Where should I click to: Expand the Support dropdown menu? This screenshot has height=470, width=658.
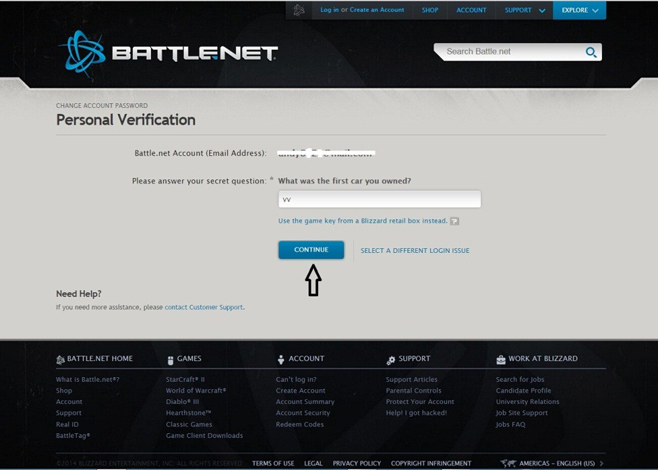tap(525, 10)
